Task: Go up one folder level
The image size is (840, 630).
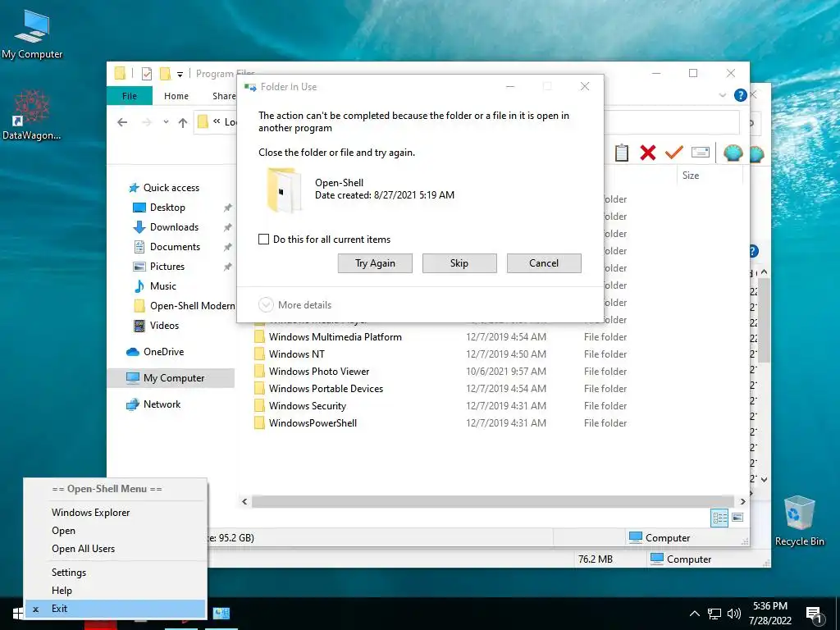Action: (183, 123)
